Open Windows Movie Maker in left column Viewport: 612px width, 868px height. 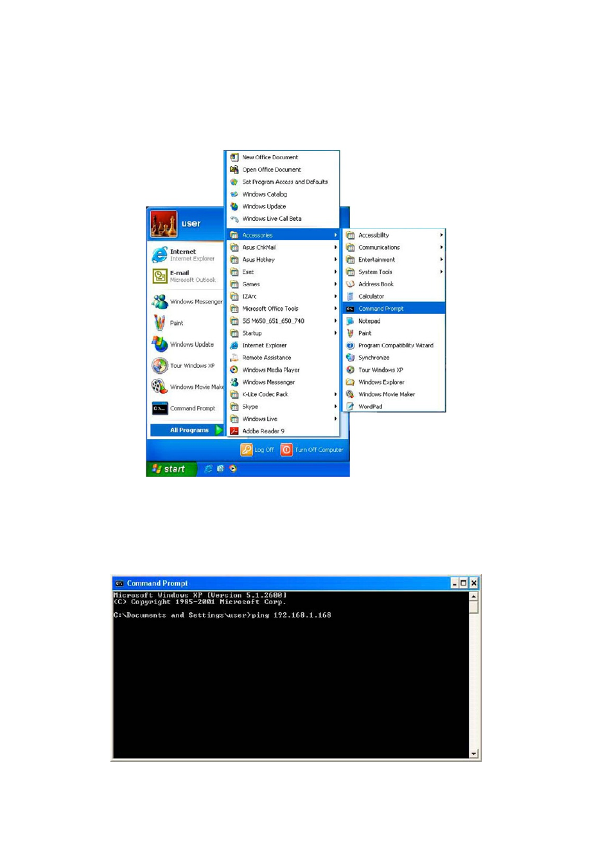click(x=187, y=386)
